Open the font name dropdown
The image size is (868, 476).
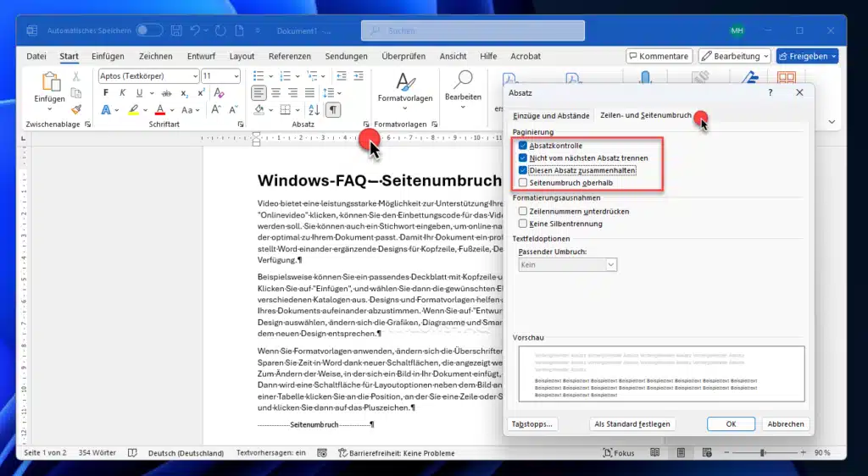[x=196, y=75]
